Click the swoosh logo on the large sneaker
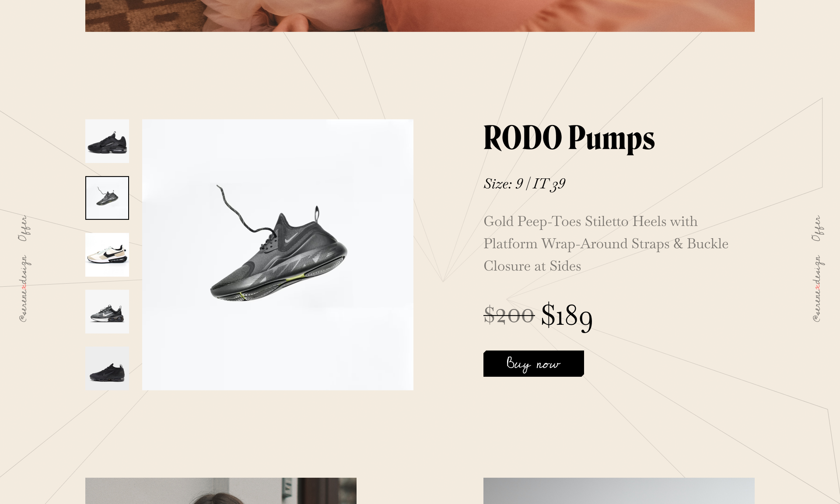This screenshot has height=504, width=840. point(291,238)
